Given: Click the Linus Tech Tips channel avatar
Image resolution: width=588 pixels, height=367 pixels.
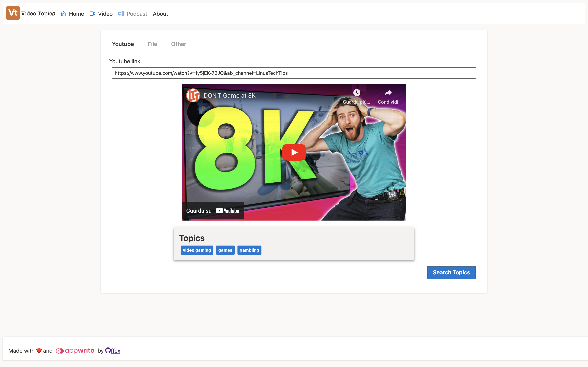Looking at the screenshot, I should pyautogui.click(x=193, y=95).
